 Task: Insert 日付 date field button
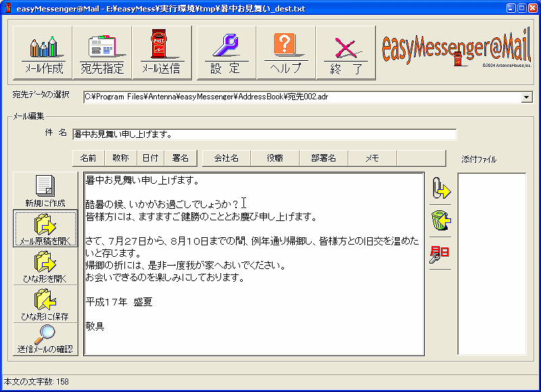coord(150,158)
